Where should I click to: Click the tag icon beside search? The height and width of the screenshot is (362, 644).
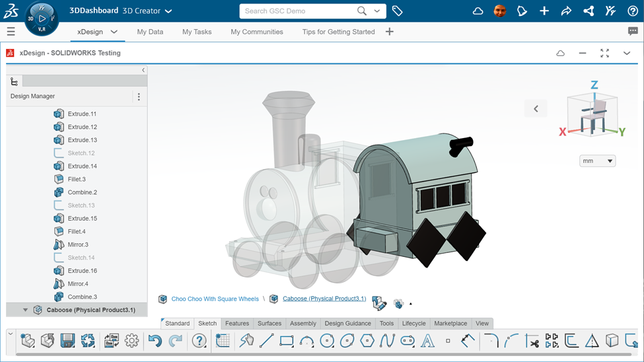tap(397, 11)
